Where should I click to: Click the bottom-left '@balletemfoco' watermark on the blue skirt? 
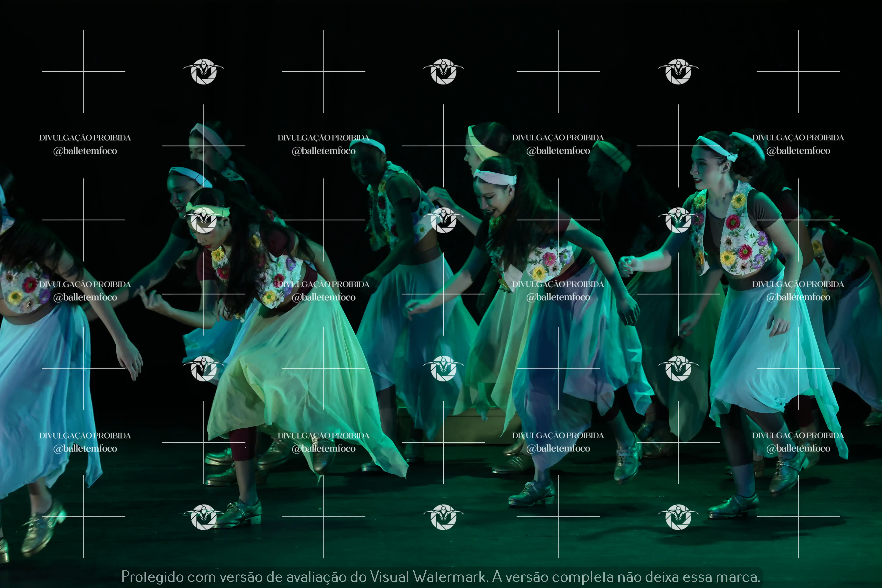tap(85, 449)
